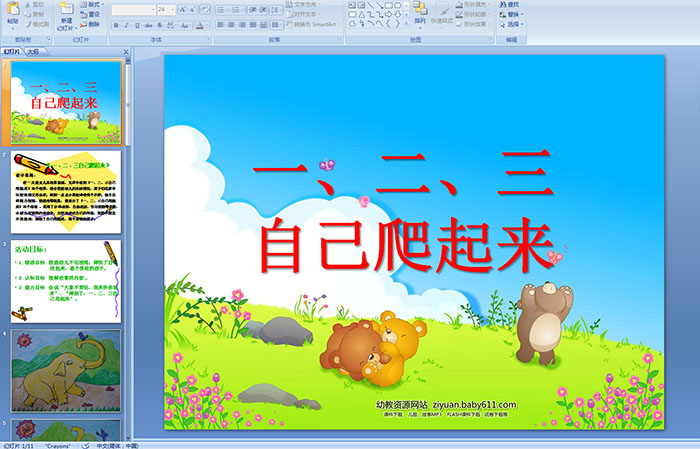Click the Decrease Font Size button
This screenshot has width=700, height=449.
[x=192, y=9]
